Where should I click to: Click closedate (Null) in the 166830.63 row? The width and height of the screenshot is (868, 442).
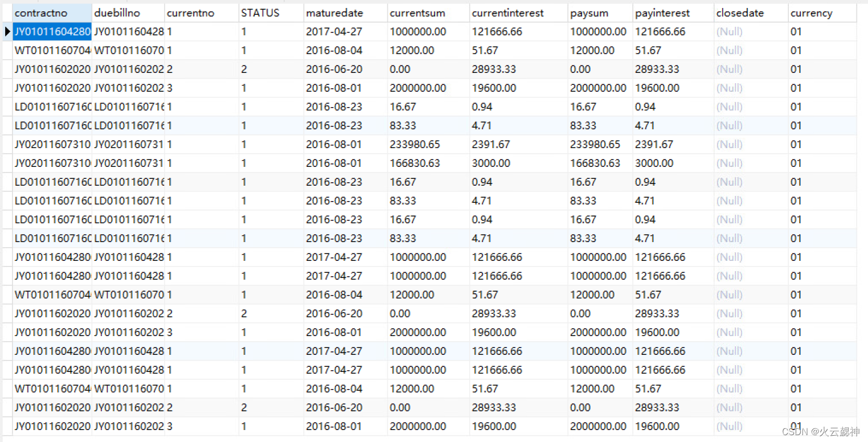(x=751, y=163)
